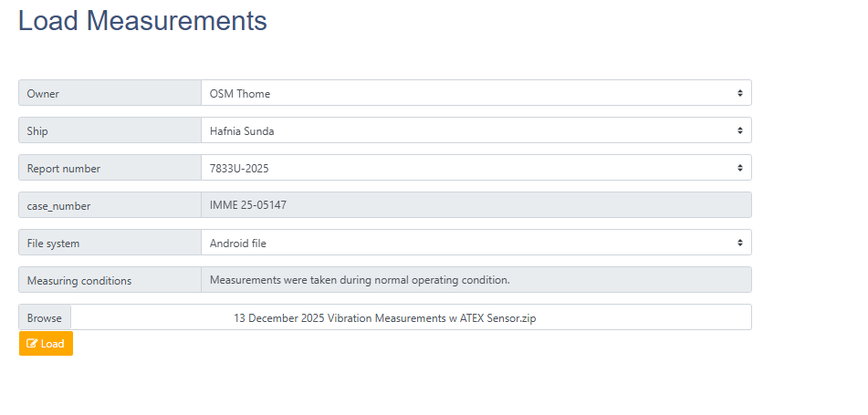Click the arrow icon on the Ship selector
This screenshot has height=415, width=868.
coord(739,130)
